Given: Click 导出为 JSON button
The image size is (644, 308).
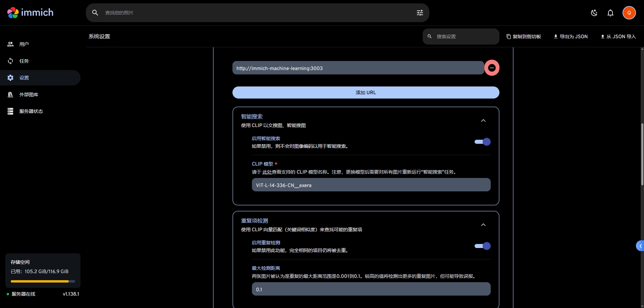Looking at the screenshot, I should (571, 37).
